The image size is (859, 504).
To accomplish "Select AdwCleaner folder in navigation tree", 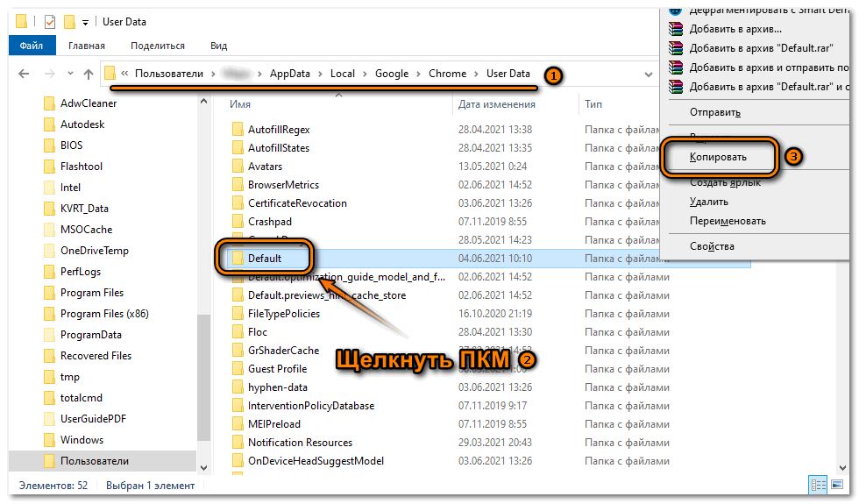I will [x=89, y=103].
